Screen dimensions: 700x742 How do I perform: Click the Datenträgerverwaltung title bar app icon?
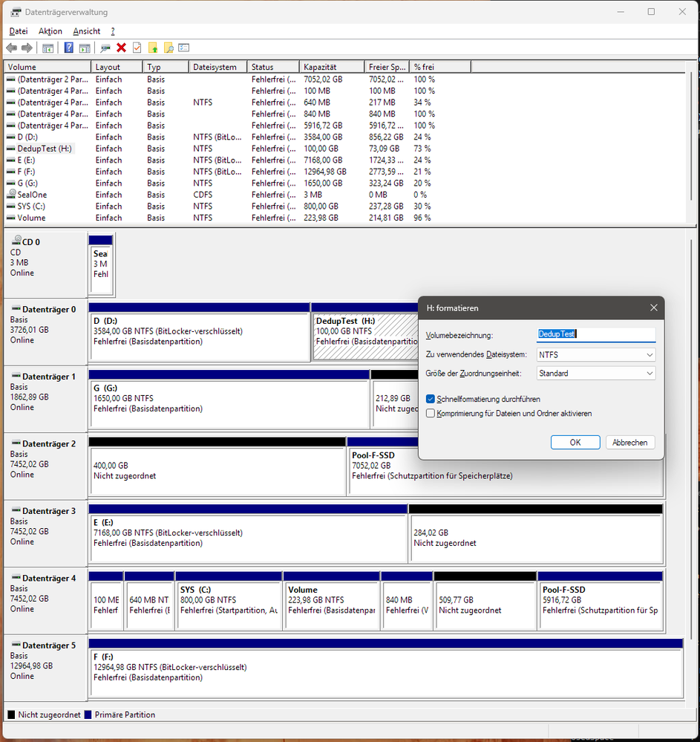(x=16, y=13)
